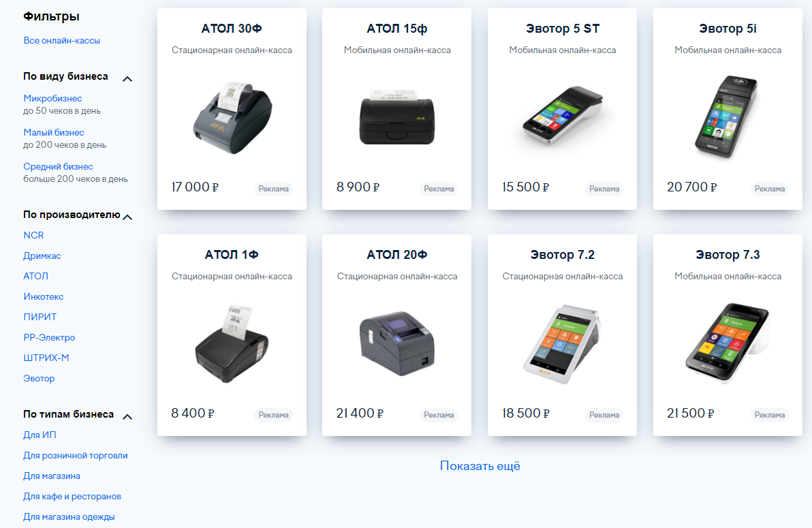The height and width of the screenshot is (528, 812).
Task: Filter by Микробизнес
Action: point(52,99)
